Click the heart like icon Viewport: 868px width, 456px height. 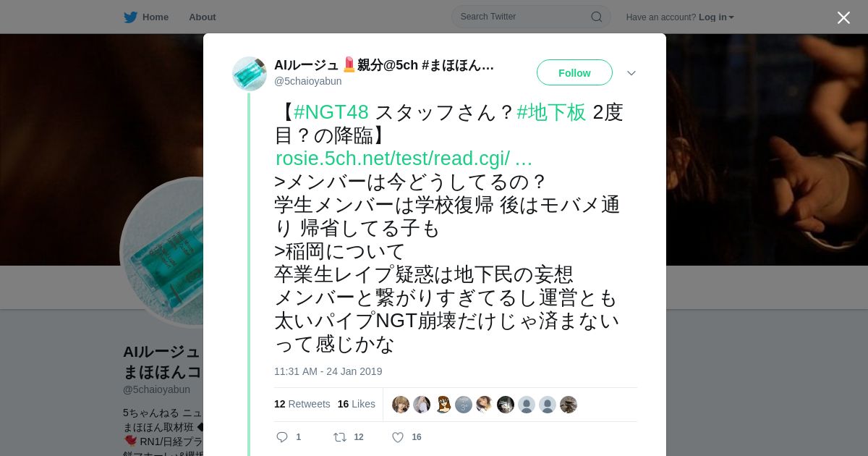click(398, 437)
